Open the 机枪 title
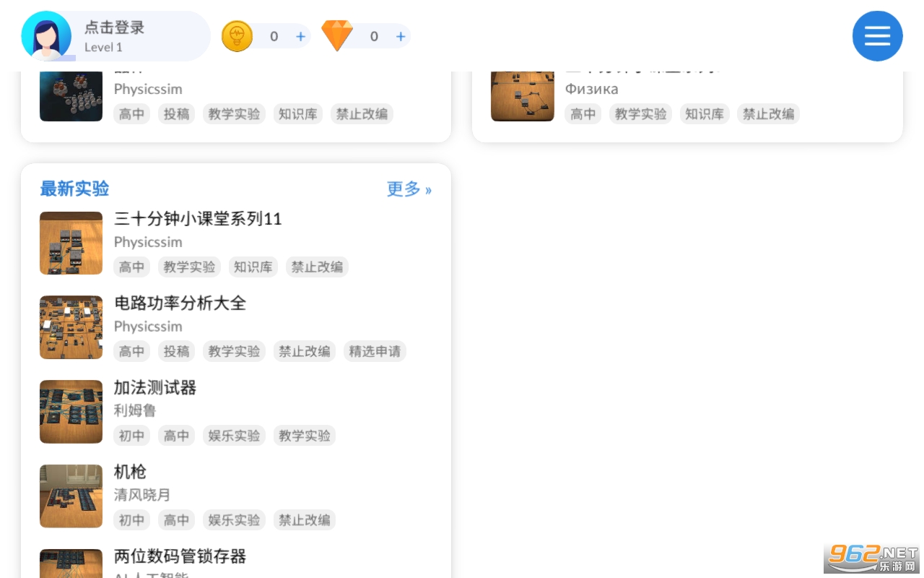 pos(130,473)
